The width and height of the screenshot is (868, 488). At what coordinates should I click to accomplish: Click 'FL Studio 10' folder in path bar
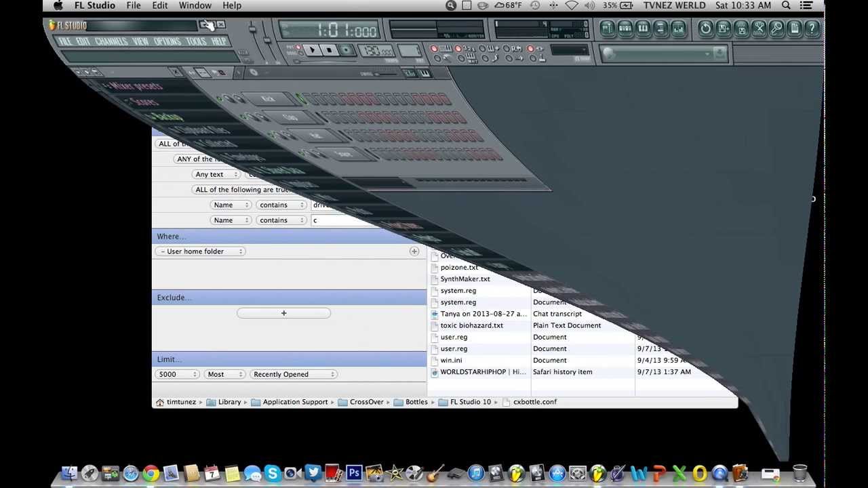(x=465, y=402)
